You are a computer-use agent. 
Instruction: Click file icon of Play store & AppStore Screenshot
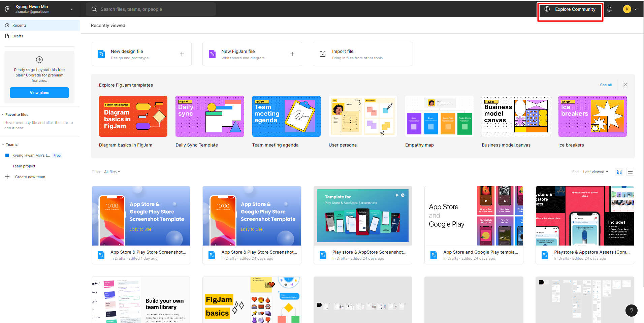pyautogui.click(x=323, y=255)
